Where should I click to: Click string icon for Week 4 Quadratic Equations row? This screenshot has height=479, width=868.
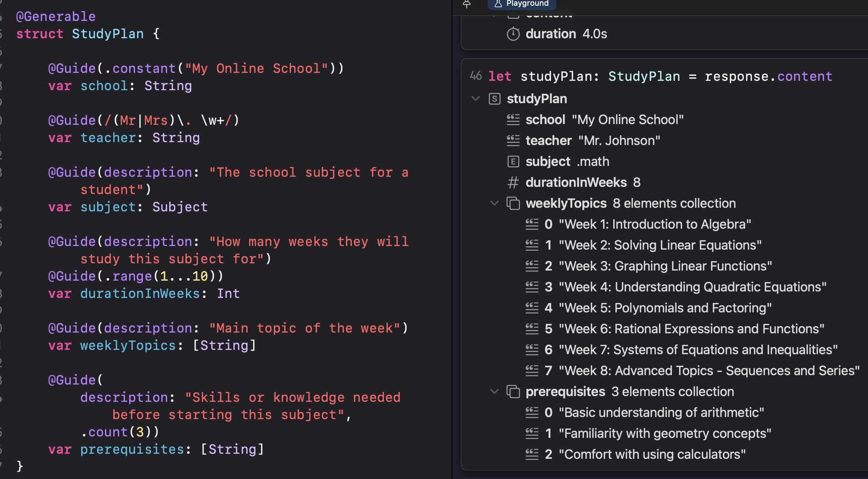tap(532, 287)
